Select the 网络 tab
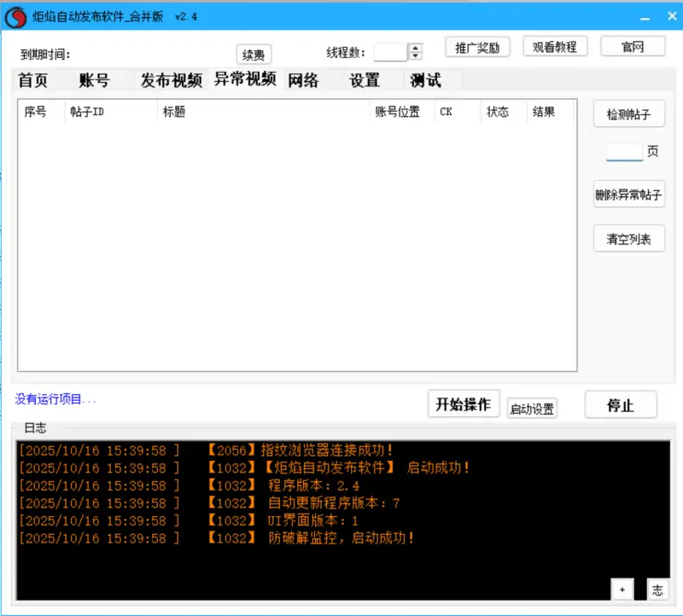 [303, 81]
